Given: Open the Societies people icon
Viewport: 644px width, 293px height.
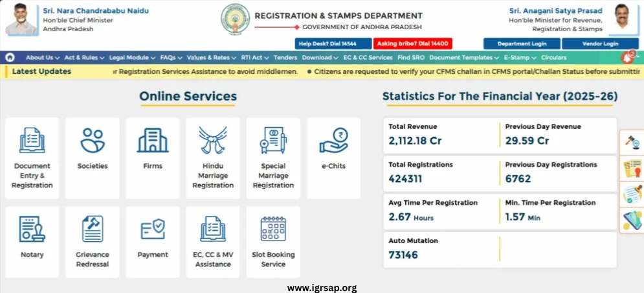Looking at the screenshot, I should pos(93,140).
